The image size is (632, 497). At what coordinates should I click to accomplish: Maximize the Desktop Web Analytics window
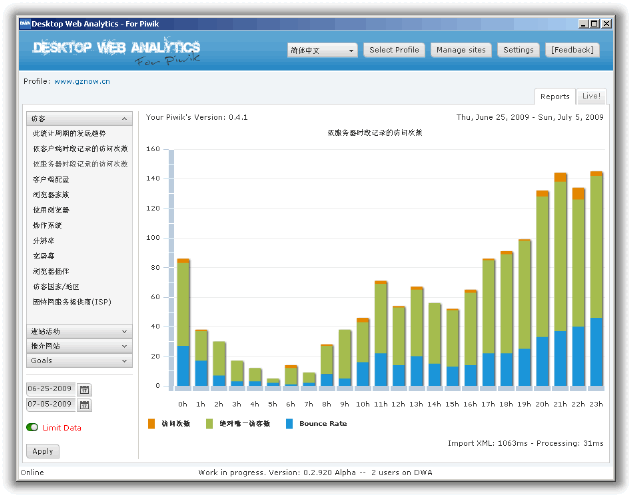[x=595, y=24]
